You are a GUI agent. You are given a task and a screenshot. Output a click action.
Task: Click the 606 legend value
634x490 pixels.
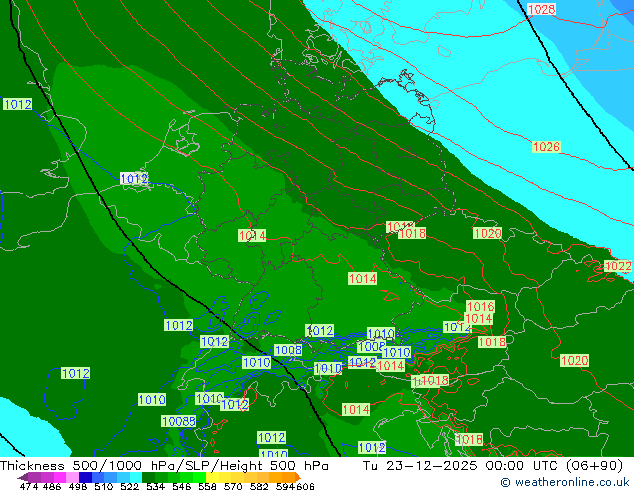[x=305, y=486]
